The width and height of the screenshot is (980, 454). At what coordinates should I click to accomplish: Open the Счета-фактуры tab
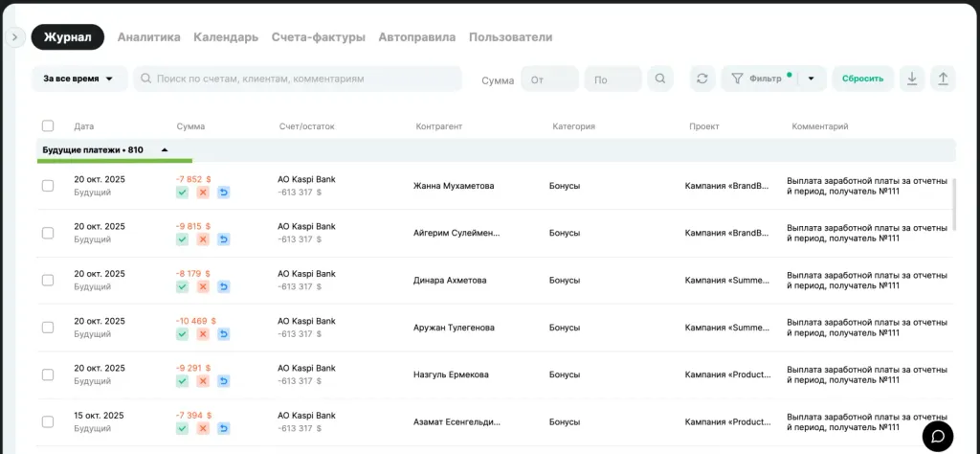pyautogui.click(x=318, y=37)
